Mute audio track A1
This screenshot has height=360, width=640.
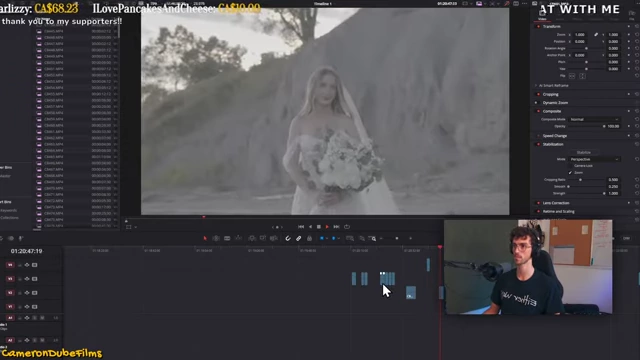(x=42, y=318)
